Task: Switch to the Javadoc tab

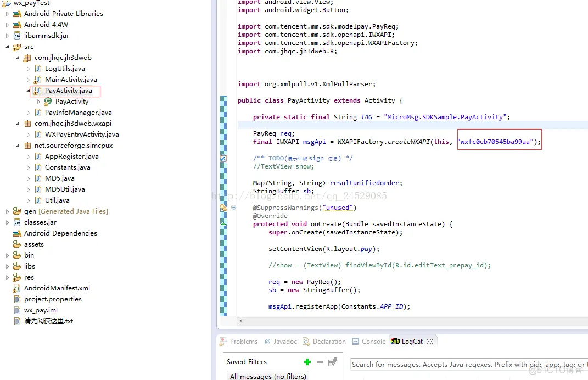Action: tap(281, 342)
